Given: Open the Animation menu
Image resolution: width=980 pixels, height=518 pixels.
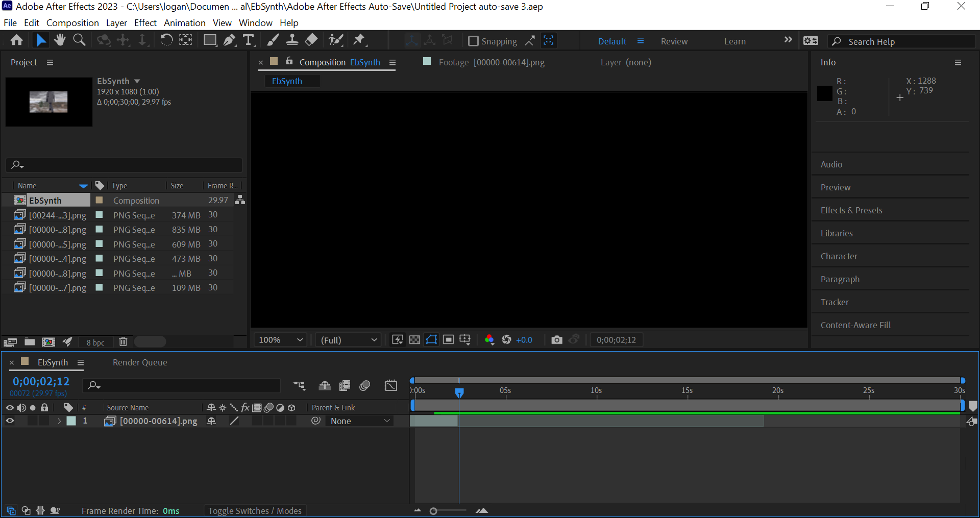Looking at the screenshot, I should (x=184, y=23).
